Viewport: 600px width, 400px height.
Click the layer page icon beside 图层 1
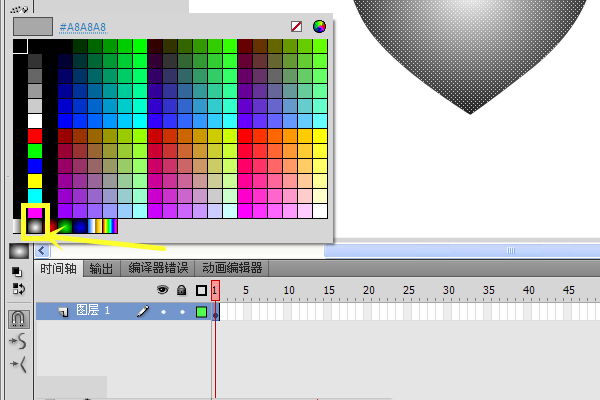coord(64,312)
